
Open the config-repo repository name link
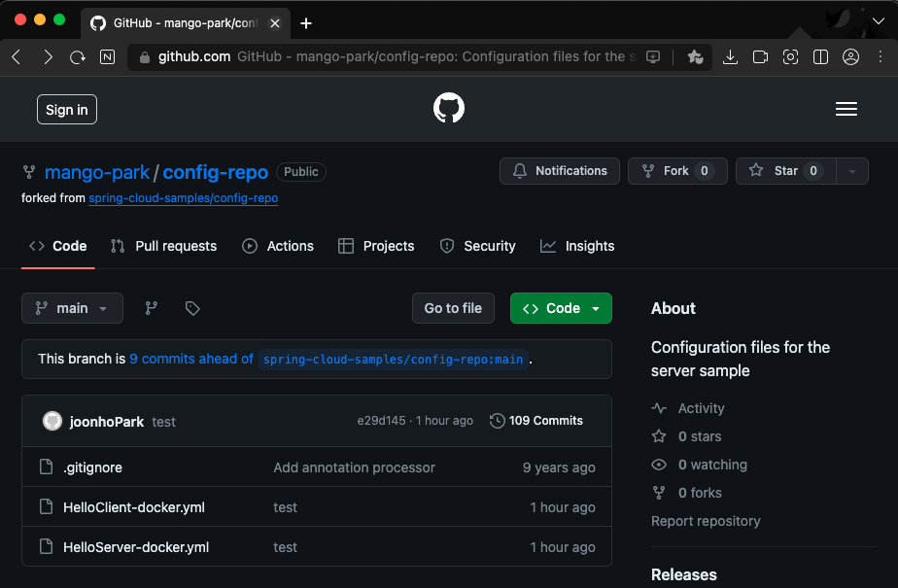click(x=216, y=172)
